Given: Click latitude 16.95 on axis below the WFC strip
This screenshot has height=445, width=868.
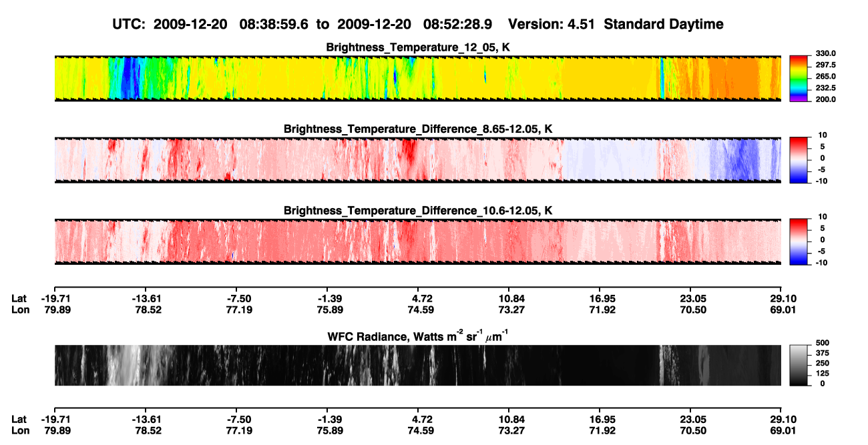Looking at the screenshot, I should point(599,419).
